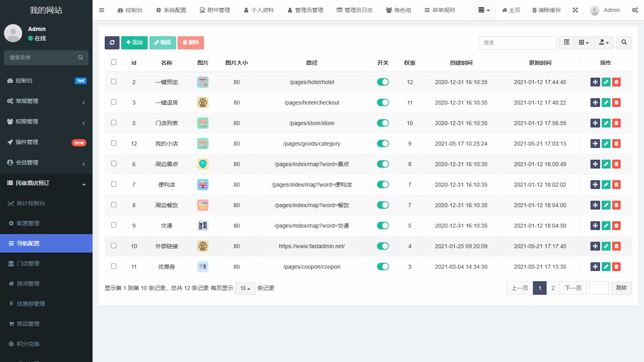
Task: Click the search magnifier button beside export
Action: pos(624,43)
